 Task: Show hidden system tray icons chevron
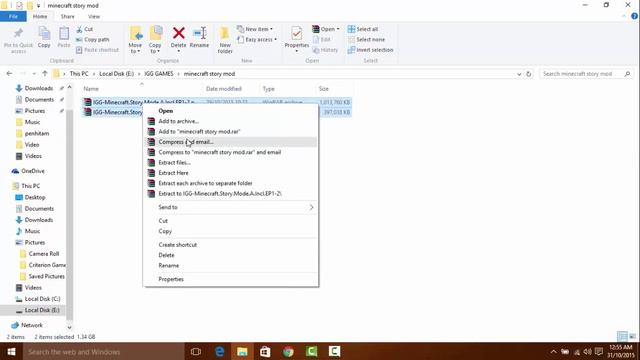(x=553, y=351)
